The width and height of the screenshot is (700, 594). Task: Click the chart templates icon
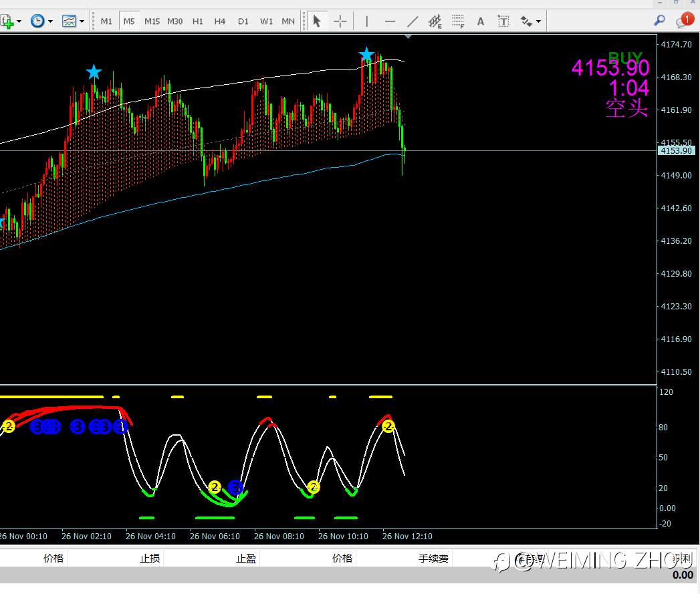coord(69,21)
